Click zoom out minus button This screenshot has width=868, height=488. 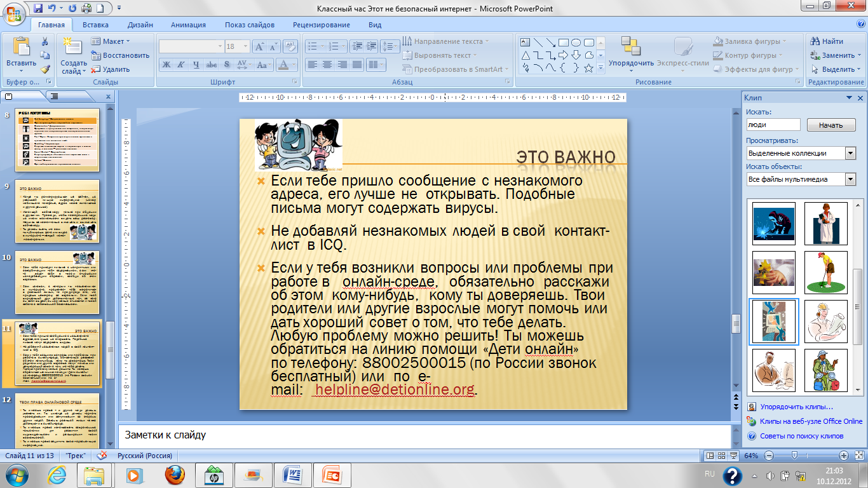tap(768, 456)
